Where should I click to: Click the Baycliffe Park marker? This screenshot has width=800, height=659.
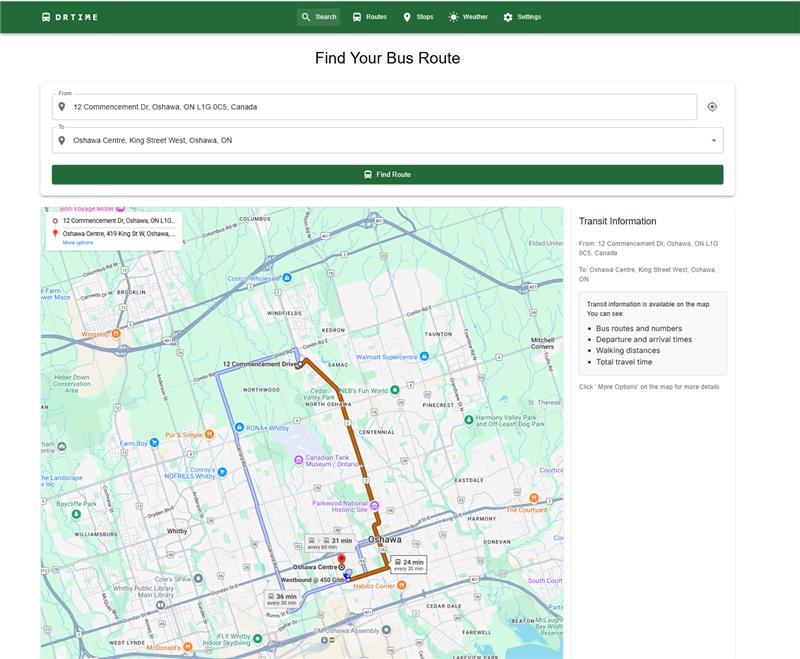point(76,514)
